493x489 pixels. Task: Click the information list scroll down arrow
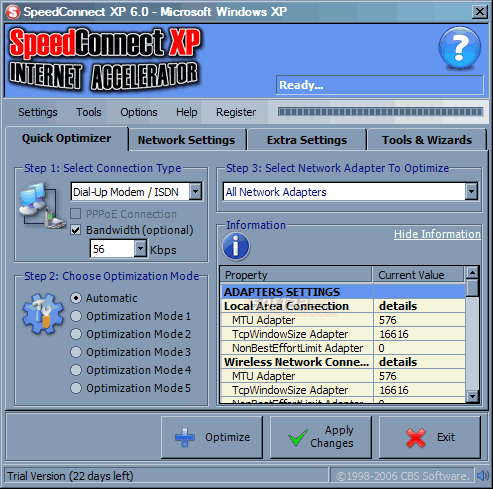coord(472,396)
